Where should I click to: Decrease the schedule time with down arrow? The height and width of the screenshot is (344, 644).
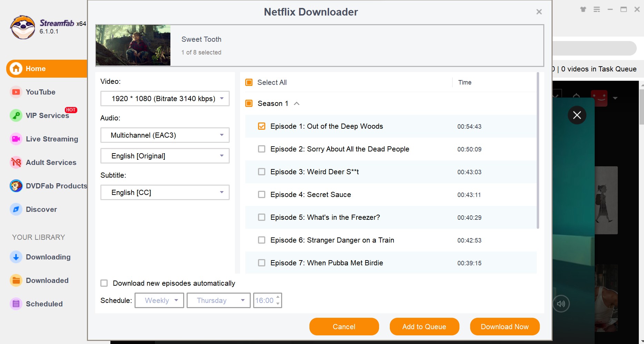click(x=278, y=304)
